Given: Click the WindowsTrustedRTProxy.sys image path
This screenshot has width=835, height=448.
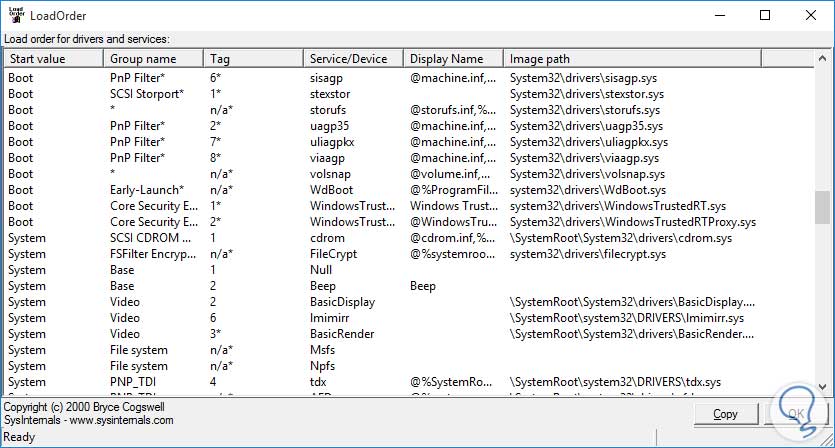Looking at the screenshot, I should pyautogui.click(x=633, y=222).
